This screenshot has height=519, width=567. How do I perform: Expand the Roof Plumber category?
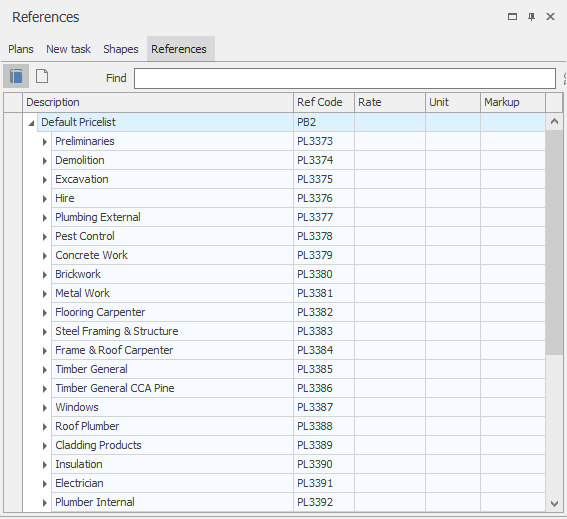click(44, 427)
